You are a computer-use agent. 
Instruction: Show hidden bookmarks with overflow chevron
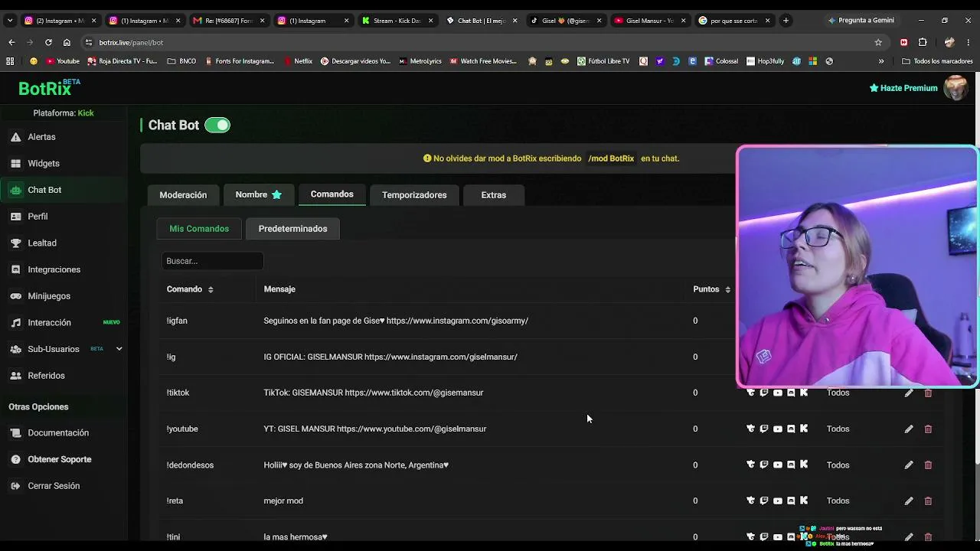click(881, 61)
